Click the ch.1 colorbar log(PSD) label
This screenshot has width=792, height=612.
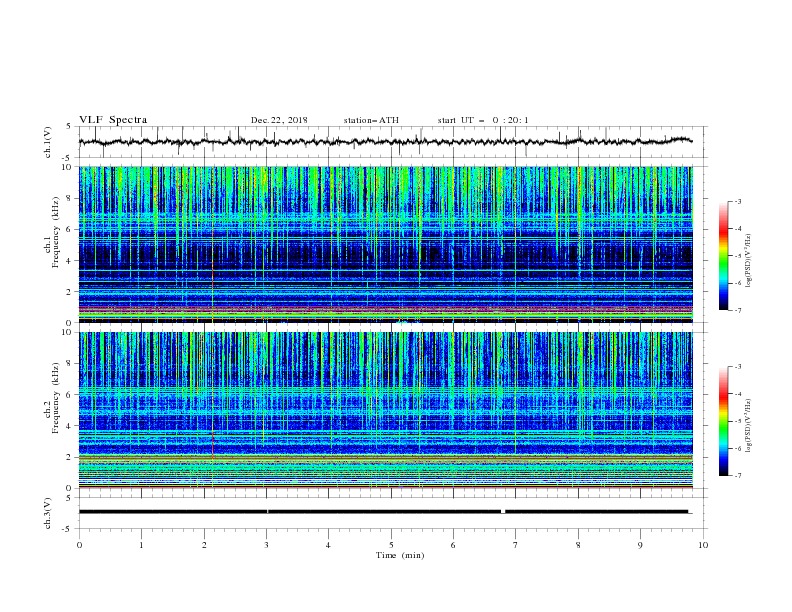pos(749,261)
